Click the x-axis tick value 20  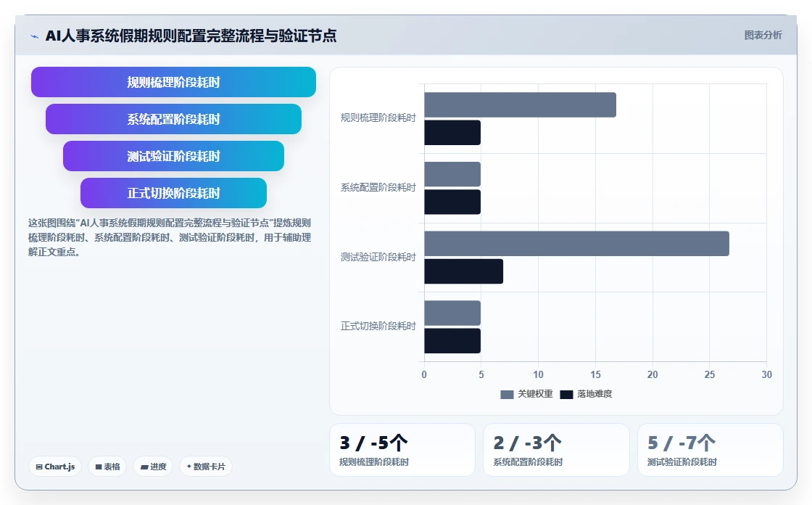pyautogui.click(x=652, y=374)
